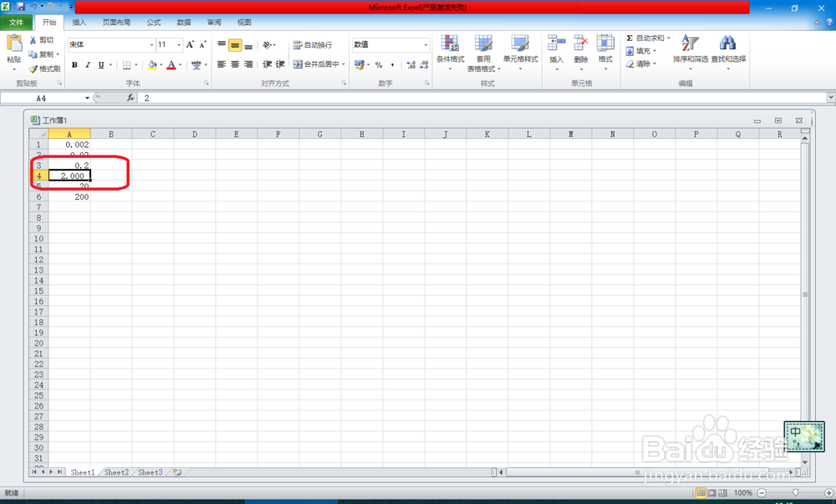Toggle bottom vertical alignment
The width and height of the screenshot is (836, 504).
248,45
